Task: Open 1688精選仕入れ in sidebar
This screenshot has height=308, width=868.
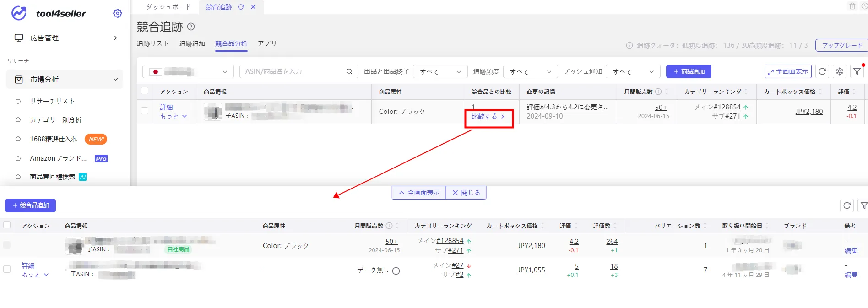Action: coord(54,139)
